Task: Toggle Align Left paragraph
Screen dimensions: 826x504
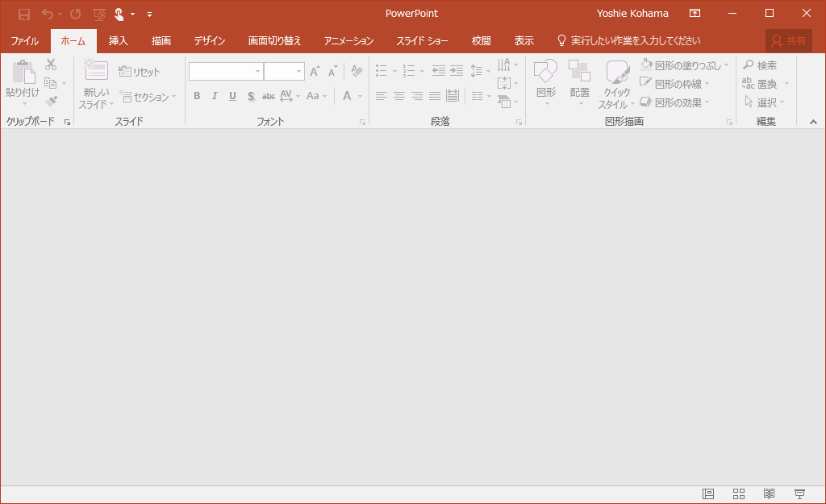Action: [x=382, y=96]
